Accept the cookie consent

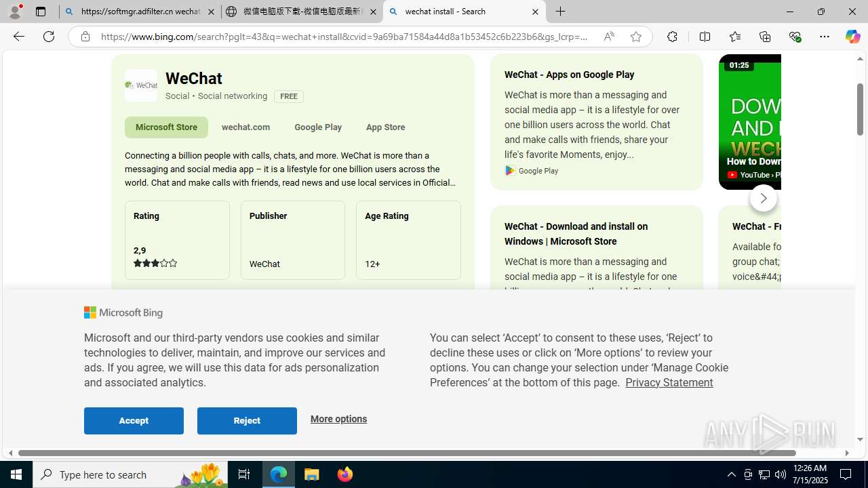[x=134, y=421]
